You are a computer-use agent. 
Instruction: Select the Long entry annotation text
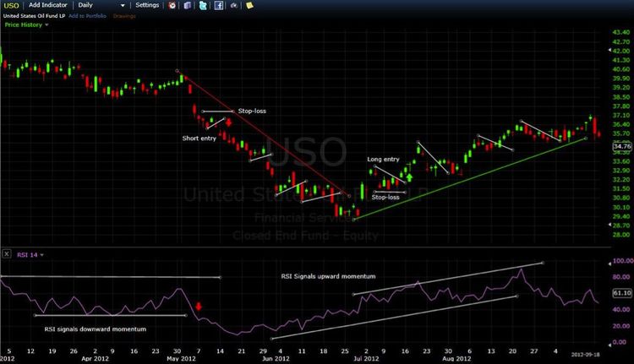383,159
